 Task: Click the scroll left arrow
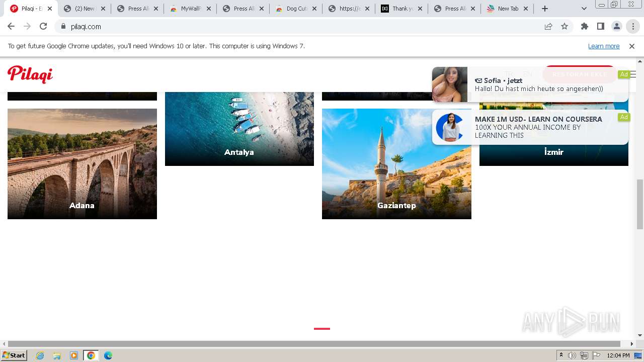click(4, 344)
